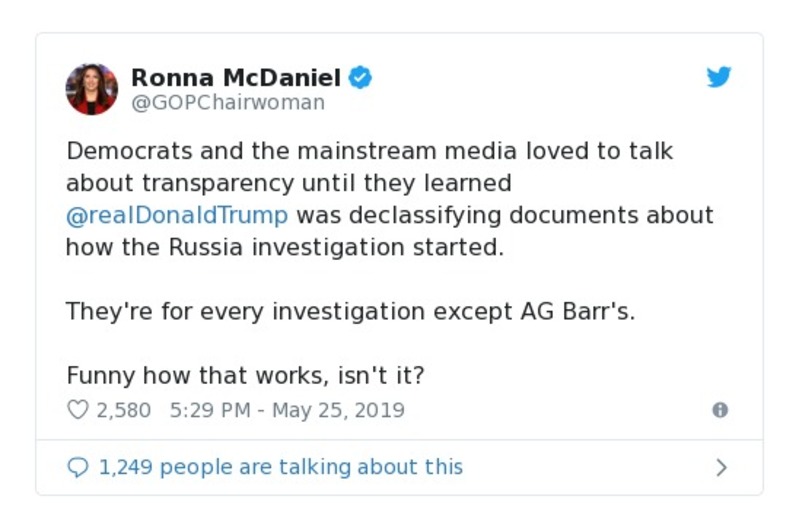Follow the @realDonaldTrump mention link
This screenshot has width=799, height=531.
[177, 215]
